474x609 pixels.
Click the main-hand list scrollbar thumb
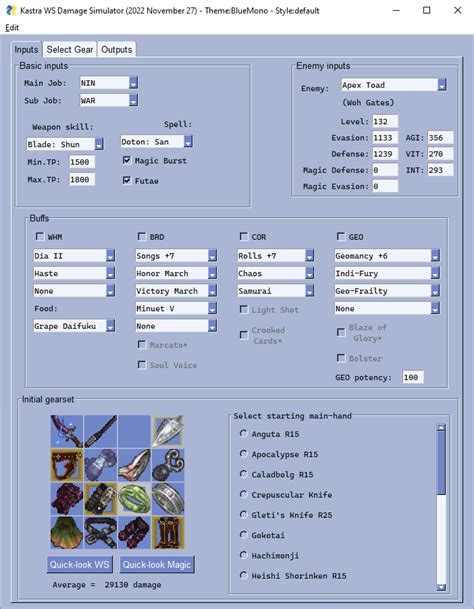click(441, 463)
